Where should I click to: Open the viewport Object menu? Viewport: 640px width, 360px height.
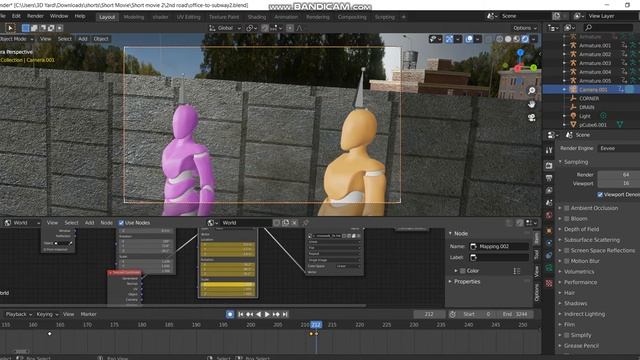[x=101, y=39]
